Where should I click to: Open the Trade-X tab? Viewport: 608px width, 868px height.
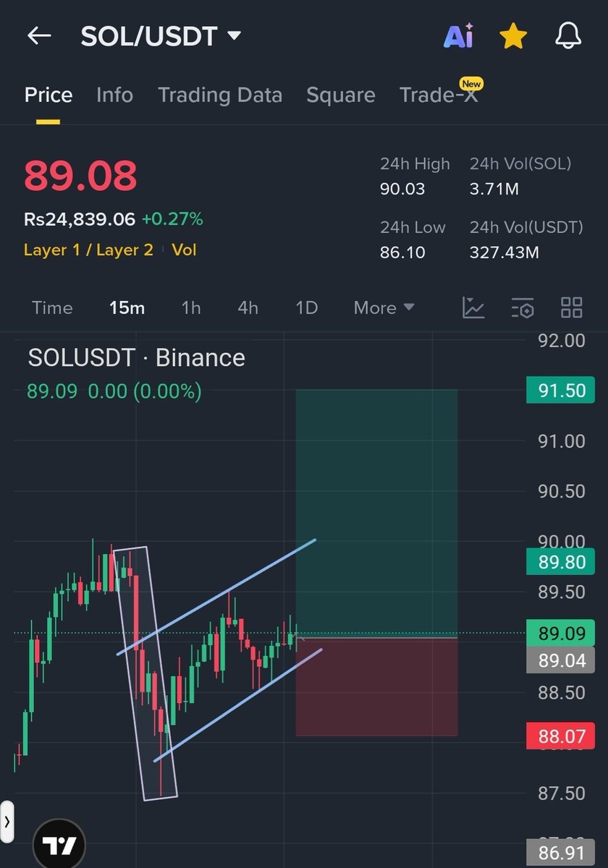[439, 95]
